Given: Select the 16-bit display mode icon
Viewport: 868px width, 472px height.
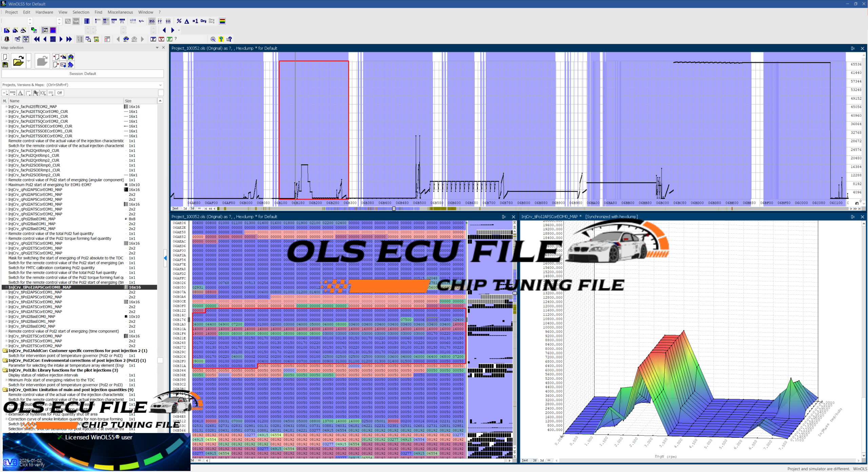Looking at the screenshot, I should pyautogui.click(x=105, y=21).
